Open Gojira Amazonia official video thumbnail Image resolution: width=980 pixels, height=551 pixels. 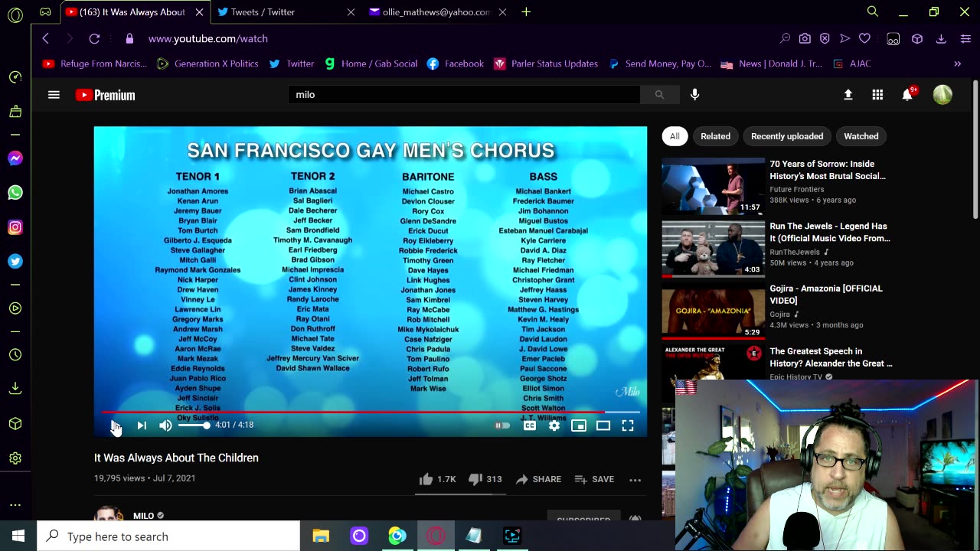click(713, 311)
